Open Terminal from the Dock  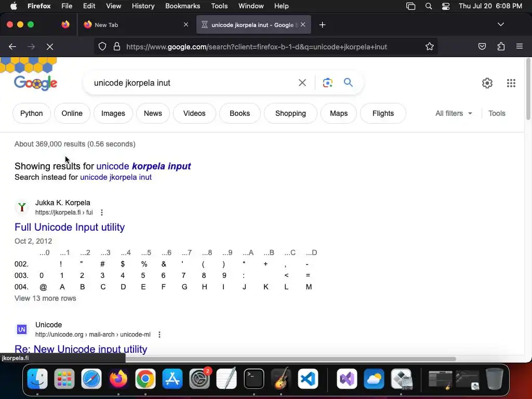coord(254,379)
